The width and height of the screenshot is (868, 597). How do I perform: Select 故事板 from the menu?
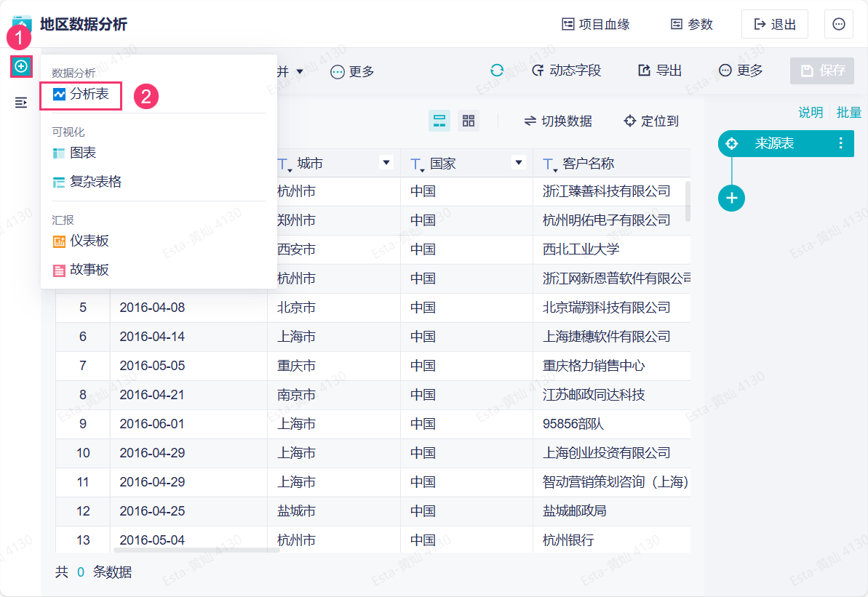(x=81, y=270)
